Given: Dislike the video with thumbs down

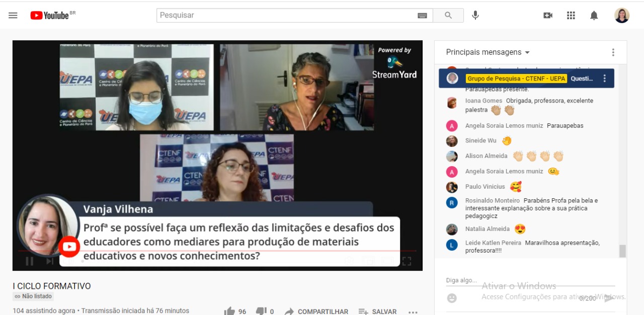Looking at the screenshot, I should [261, 311].
